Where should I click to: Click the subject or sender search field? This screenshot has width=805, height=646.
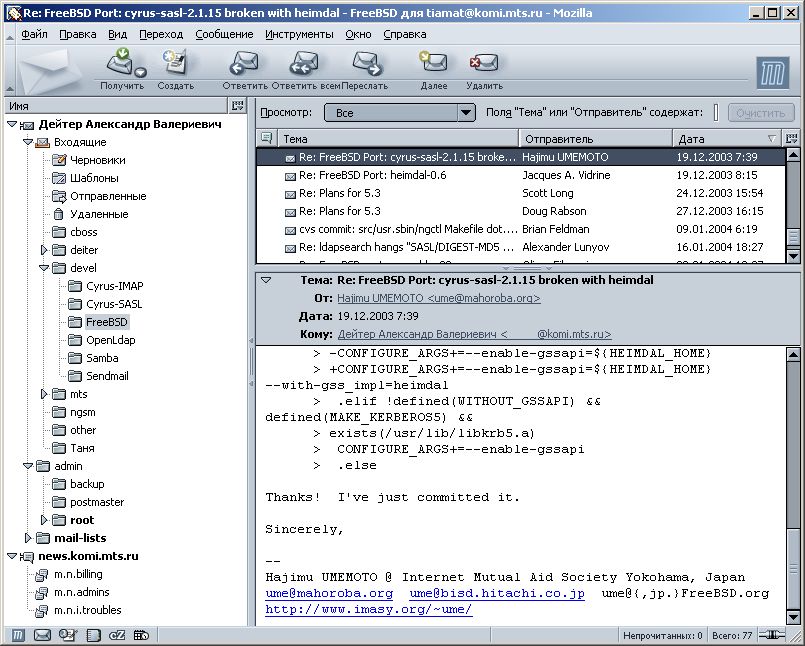point(714,113)
